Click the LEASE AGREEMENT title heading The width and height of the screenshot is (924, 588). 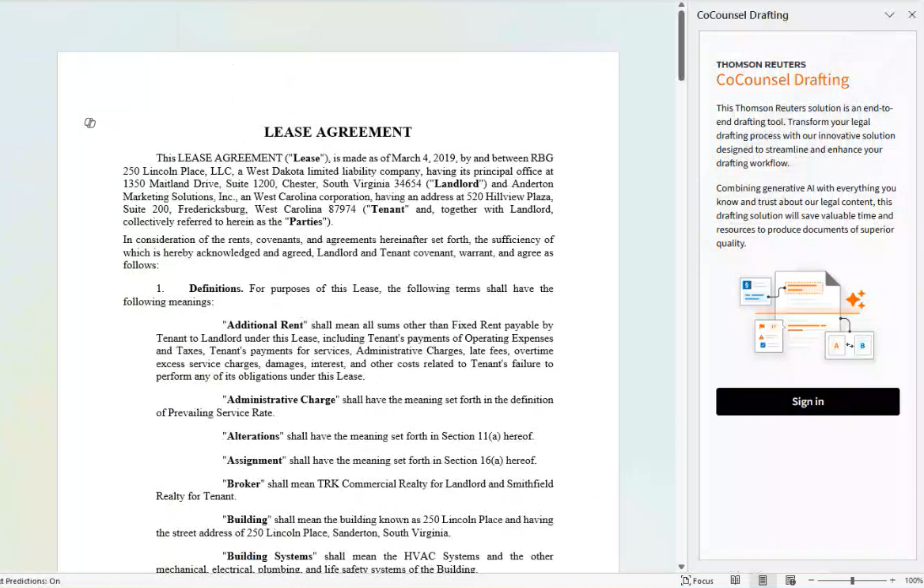click(338, 132)
